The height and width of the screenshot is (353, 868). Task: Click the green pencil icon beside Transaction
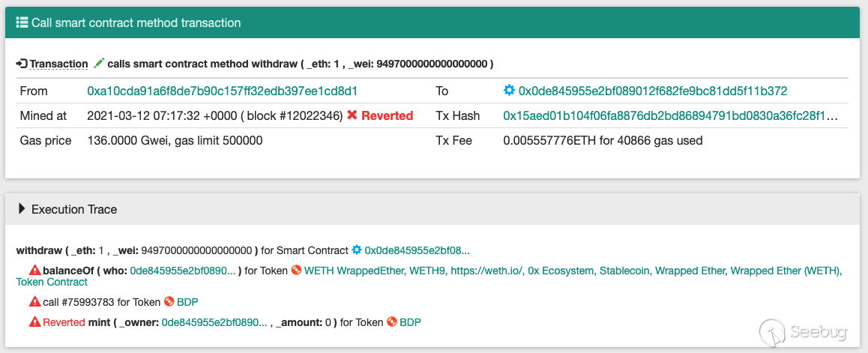click(x=98, y=64)
